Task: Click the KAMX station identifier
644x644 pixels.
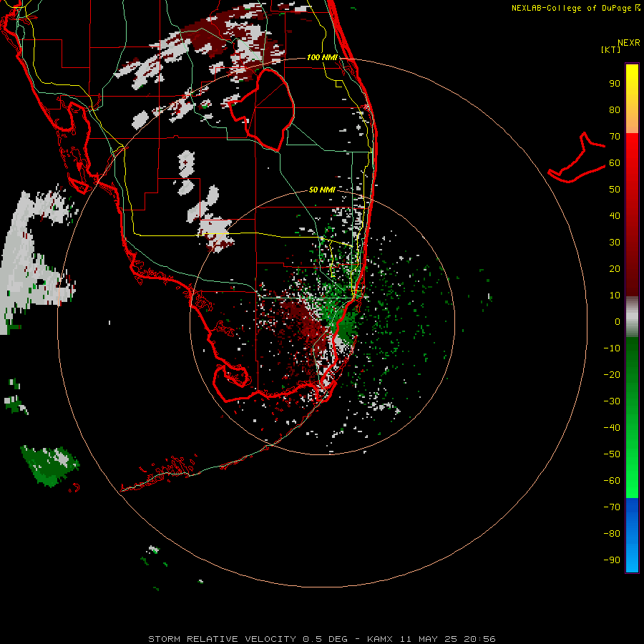Action: tap(380, 639)
